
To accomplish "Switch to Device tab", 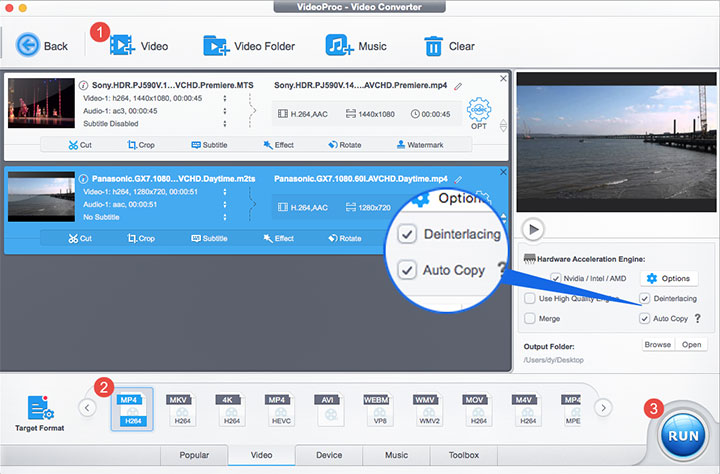I will (x=329, y=455).
